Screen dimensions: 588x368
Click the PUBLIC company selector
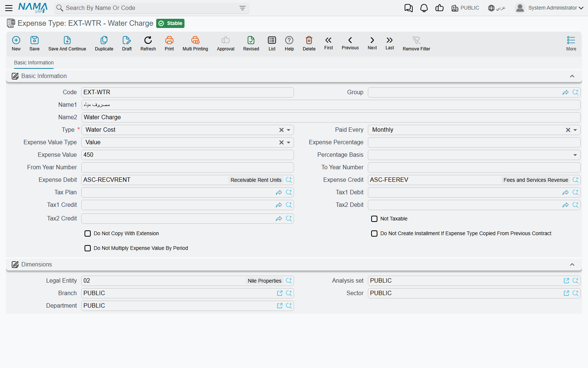click(465, 8)
